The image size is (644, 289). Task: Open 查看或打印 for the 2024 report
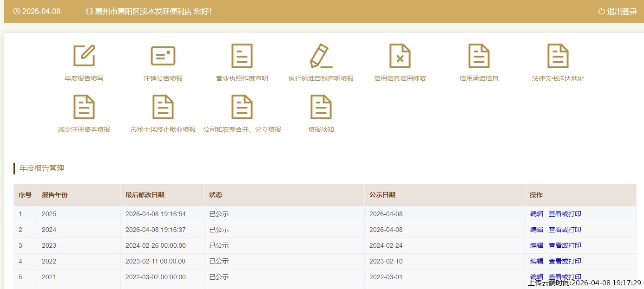coord(565,230)
